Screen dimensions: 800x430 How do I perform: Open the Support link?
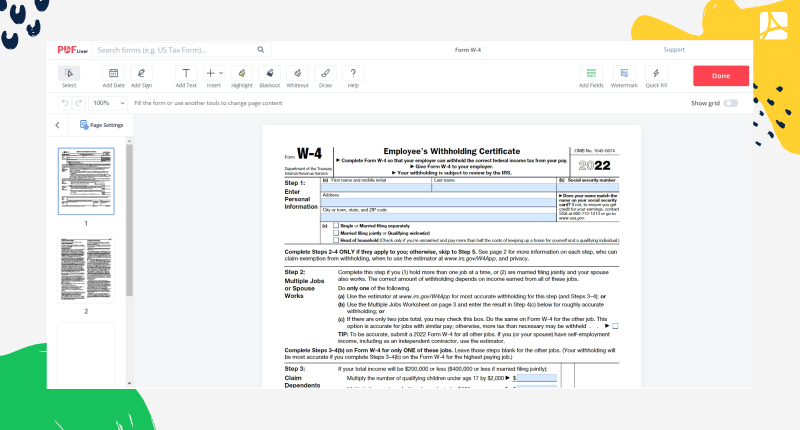click(674, 49)
